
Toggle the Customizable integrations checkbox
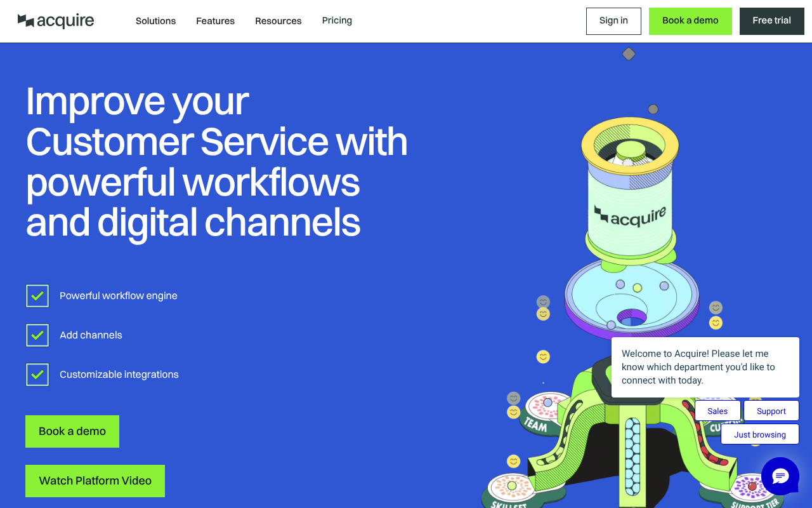[37, 375]
